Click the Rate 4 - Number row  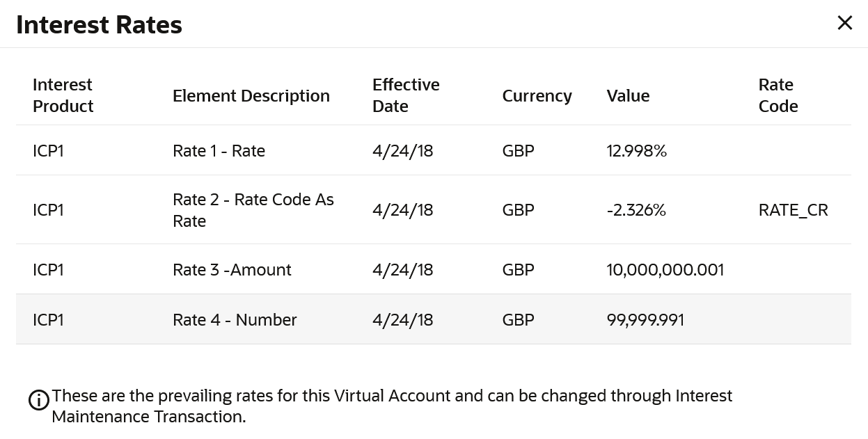[x=235, y=320]
